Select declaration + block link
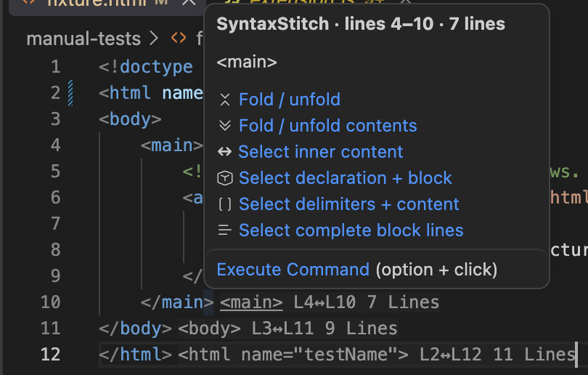588x375 pixels. (345, 178)
